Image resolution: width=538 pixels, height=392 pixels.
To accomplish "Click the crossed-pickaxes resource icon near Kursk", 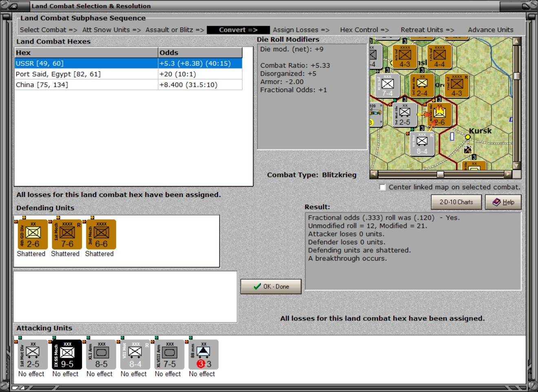I will pyautogui.click(x=468, y=150).
